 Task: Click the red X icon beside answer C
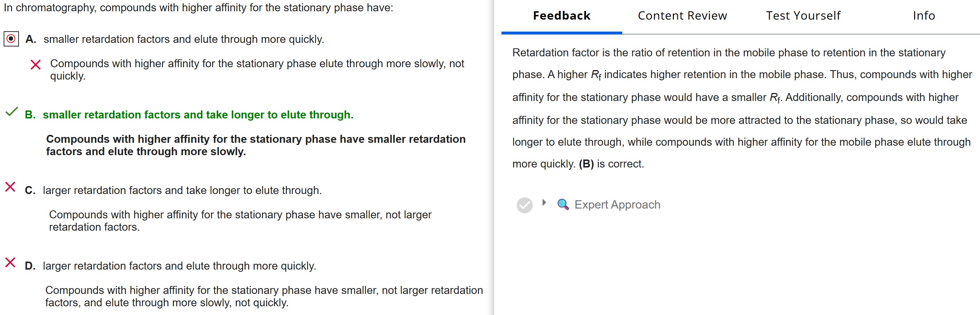pos(10,187)
